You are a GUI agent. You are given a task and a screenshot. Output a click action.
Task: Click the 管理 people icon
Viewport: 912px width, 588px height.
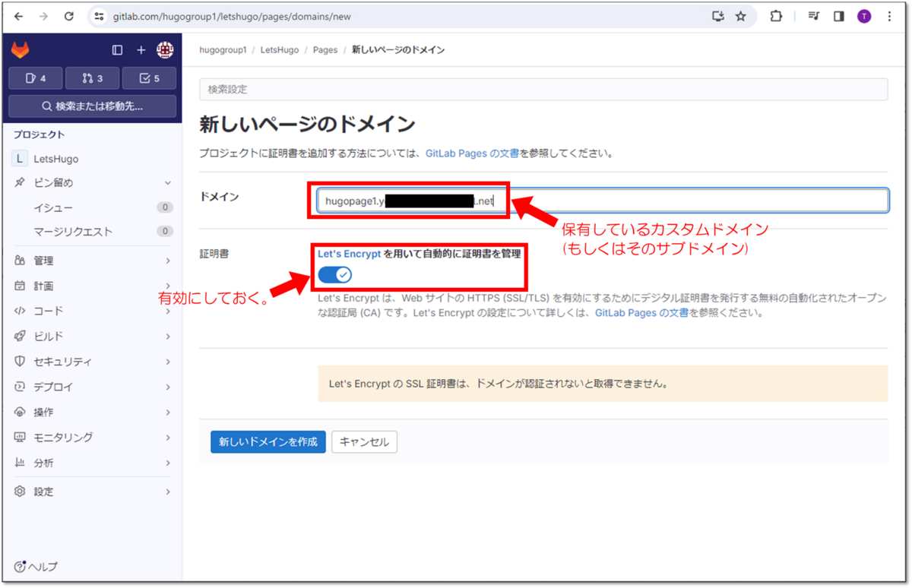pos(20,261)
